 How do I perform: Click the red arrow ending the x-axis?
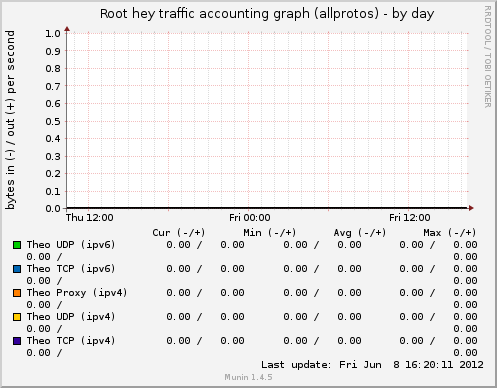coord(471,208)
